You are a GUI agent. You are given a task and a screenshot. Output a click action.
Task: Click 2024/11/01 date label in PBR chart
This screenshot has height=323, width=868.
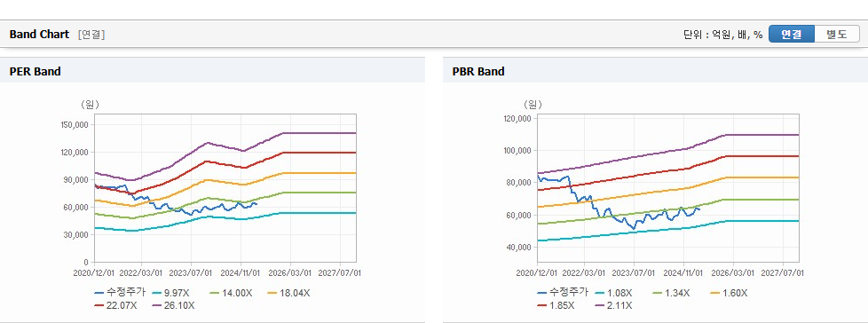pyautogui.click(x=683, y=272)
